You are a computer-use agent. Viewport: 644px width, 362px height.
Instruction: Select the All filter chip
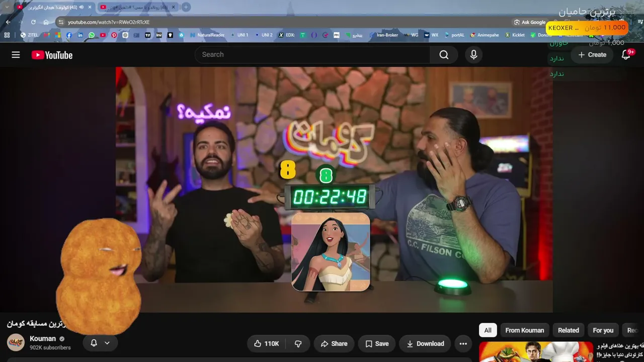click(488, 330)
